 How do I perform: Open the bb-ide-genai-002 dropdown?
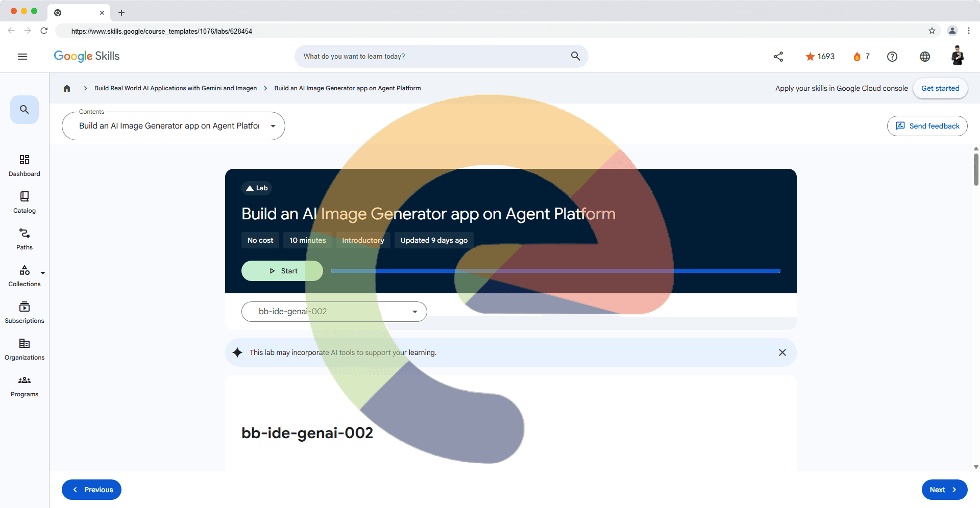[x=334, y=312]
